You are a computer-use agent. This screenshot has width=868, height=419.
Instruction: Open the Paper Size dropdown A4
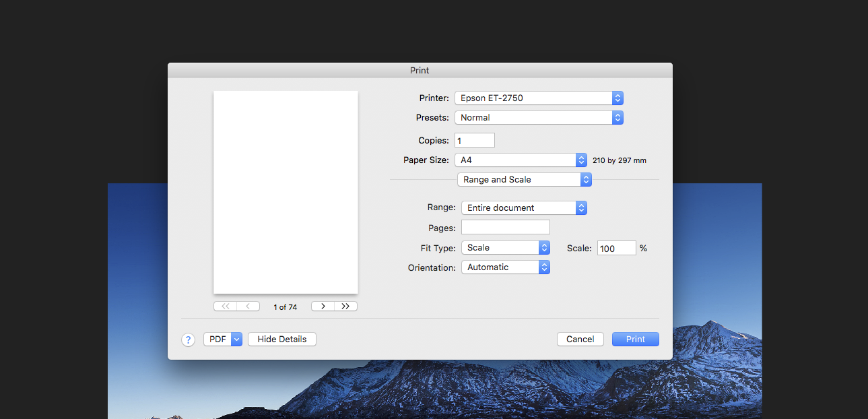coord(521,160)
